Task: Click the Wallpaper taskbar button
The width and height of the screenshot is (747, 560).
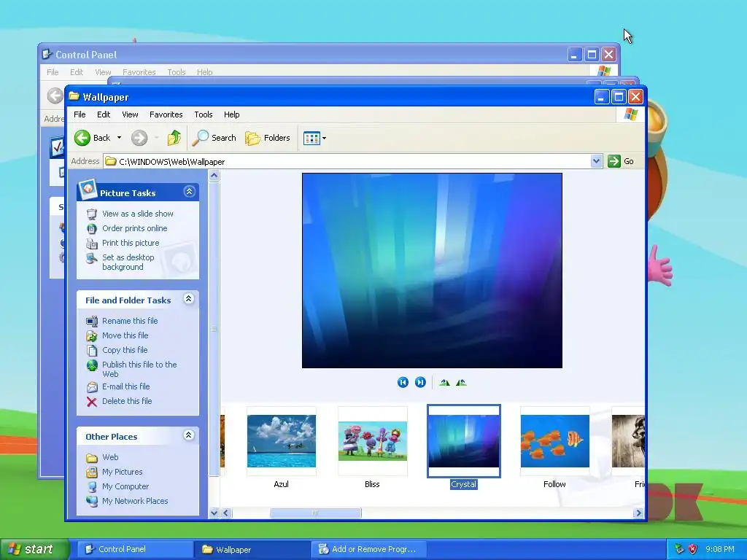Action: [251, 550]
